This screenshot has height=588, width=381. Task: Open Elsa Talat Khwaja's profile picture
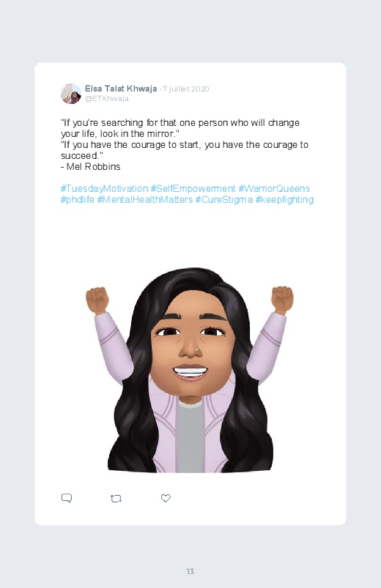[71, 94]
